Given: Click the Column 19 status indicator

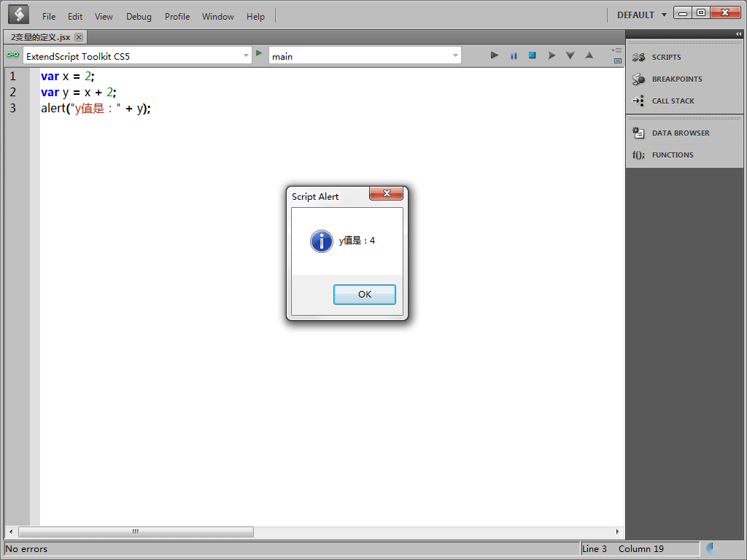Looking at the screenshot, I should [x=640, y=548].
